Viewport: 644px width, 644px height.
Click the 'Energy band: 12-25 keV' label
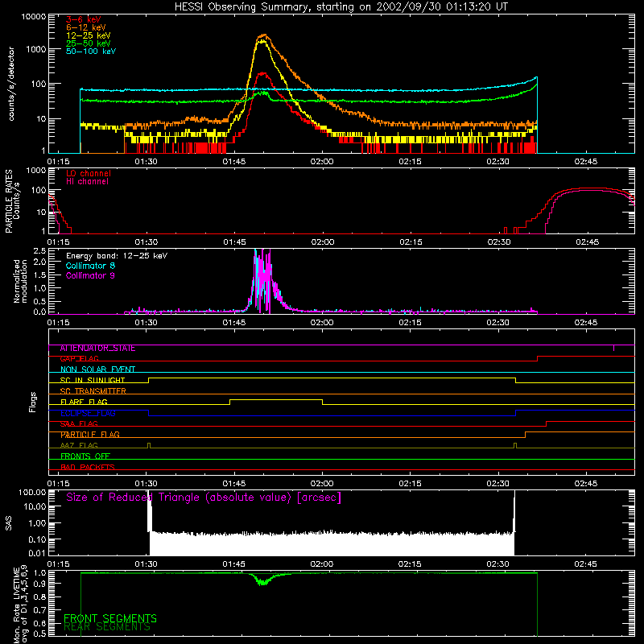pyautogui.click(x=117, y=256)
